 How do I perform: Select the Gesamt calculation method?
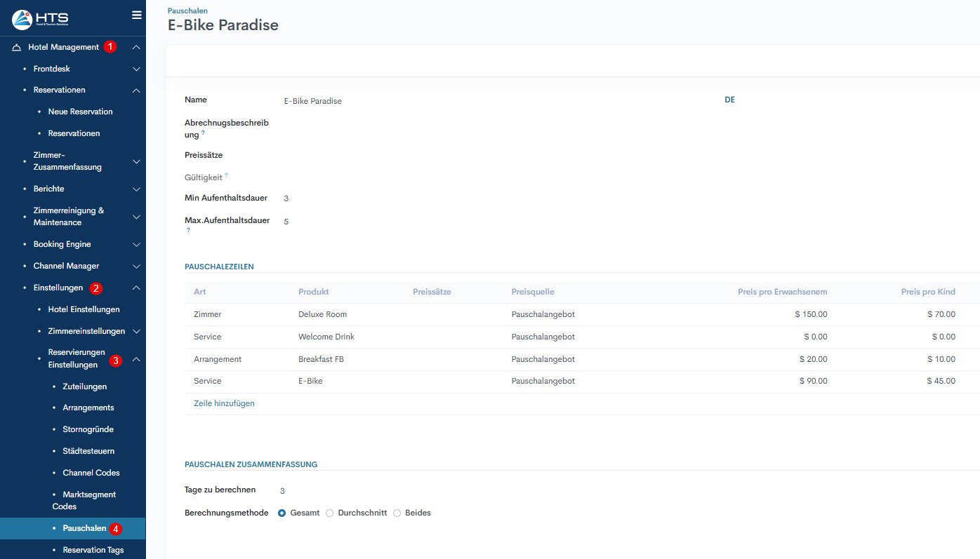click(x=282, y=513)
